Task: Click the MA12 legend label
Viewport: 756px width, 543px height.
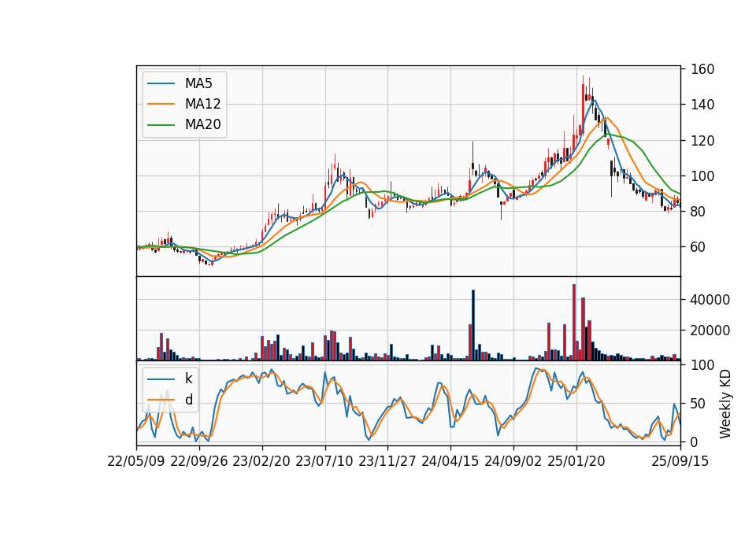Action: click(202, 104)
